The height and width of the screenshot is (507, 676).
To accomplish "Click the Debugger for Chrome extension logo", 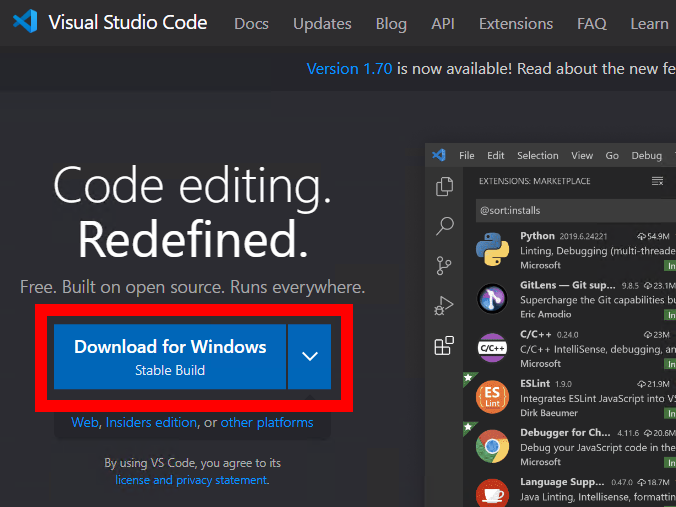I will [x=492, y=446].
